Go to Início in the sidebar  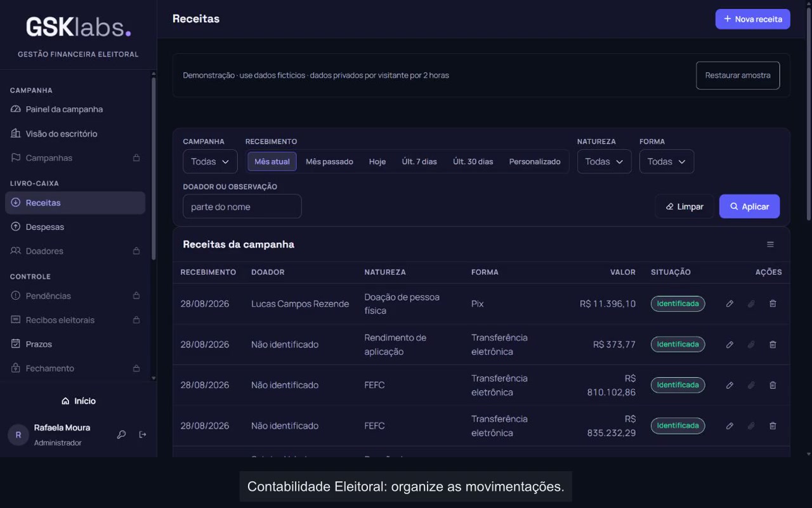79,401
